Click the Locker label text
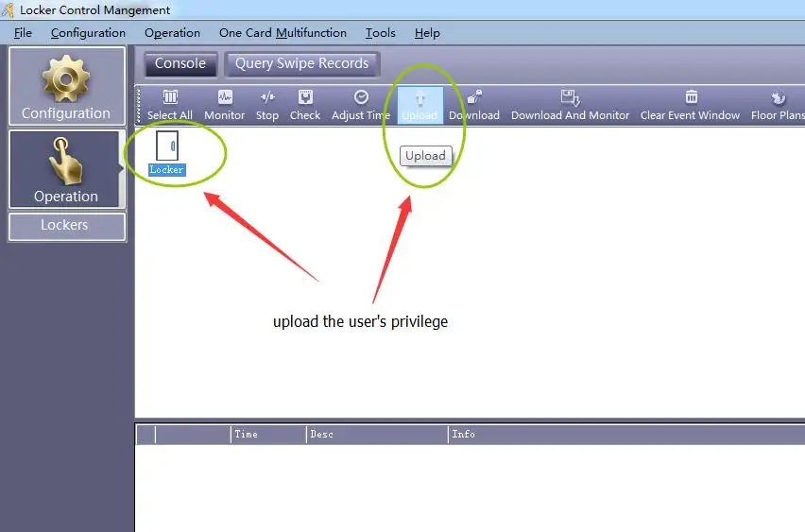Image resolution: width=805 pixels, height=532 pixels. click(x=167, y=170)
